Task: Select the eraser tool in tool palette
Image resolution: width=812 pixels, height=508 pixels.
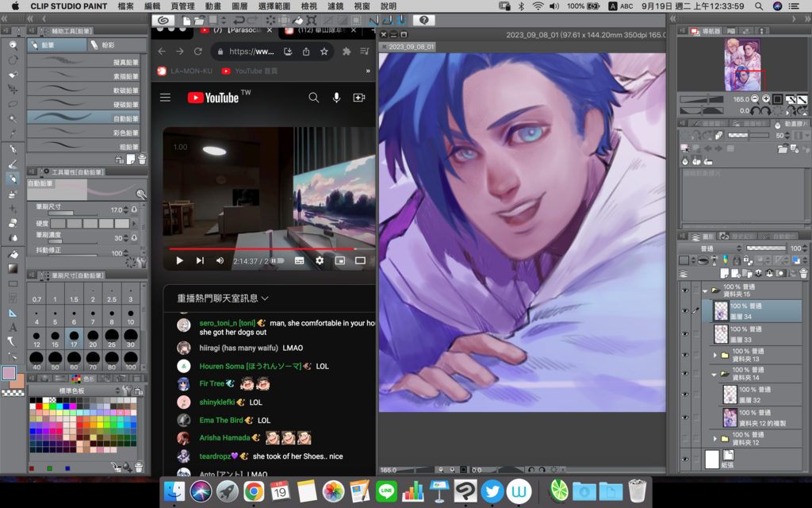Action: (x=13, y=223)
